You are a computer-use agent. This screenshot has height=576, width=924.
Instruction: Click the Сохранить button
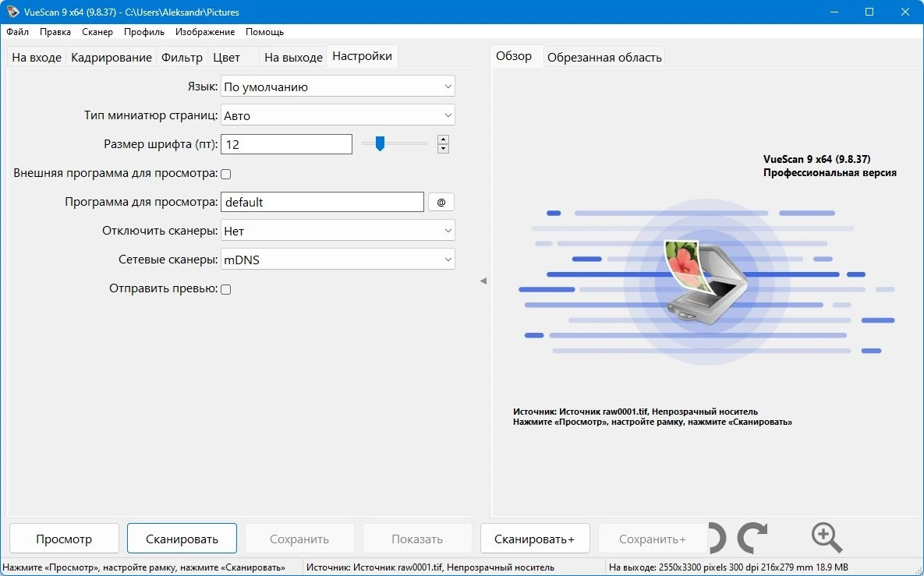coord(299,539)
